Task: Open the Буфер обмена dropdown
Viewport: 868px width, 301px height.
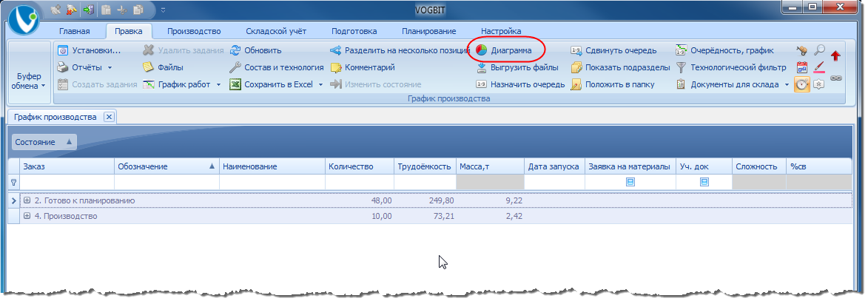Action: click(x=29, y=81)
